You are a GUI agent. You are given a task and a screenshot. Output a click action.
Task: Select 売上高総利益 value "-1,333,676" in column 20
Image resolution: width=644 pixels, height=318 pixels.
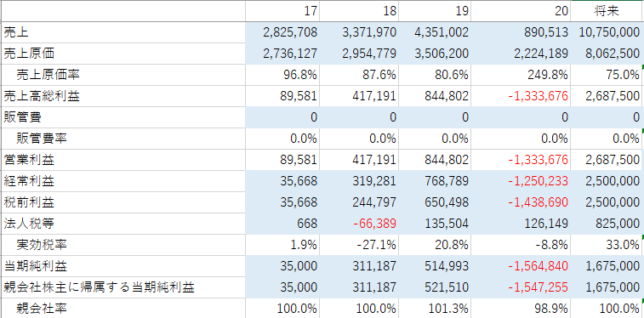tap(520, 96)
